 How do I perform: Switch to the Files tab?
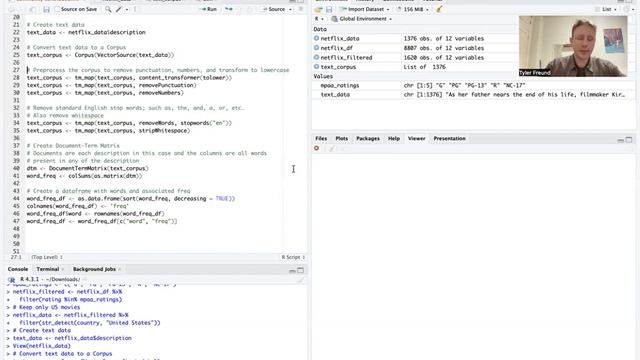[x=321, y=139]
